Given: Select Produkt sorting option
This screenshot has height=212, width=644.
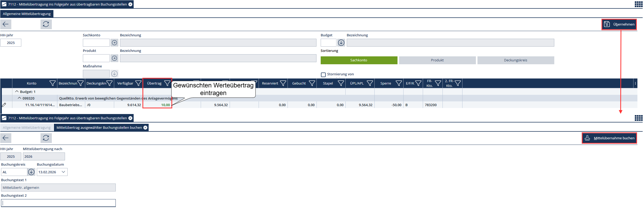Looking at the screenshot, I should pos(437,60).
